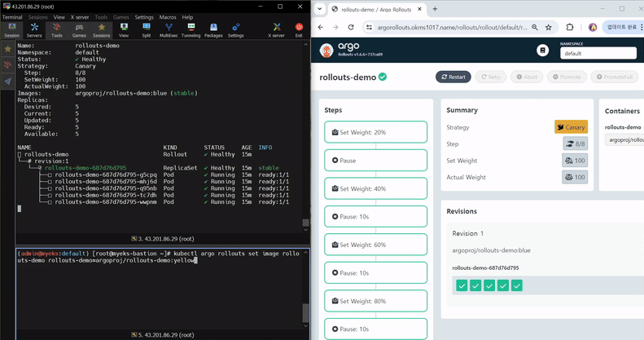Select terminal tab 5. 43.201.86.29 (root)
Viewport: 644px width, 340px height.
coord(163,334)
